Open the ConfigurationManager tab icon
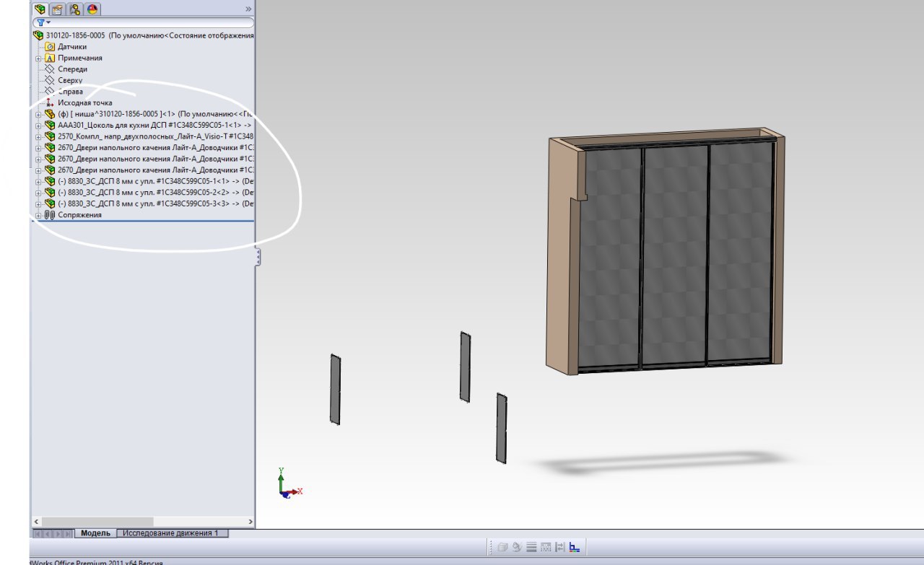 click(x=75, y=9)
